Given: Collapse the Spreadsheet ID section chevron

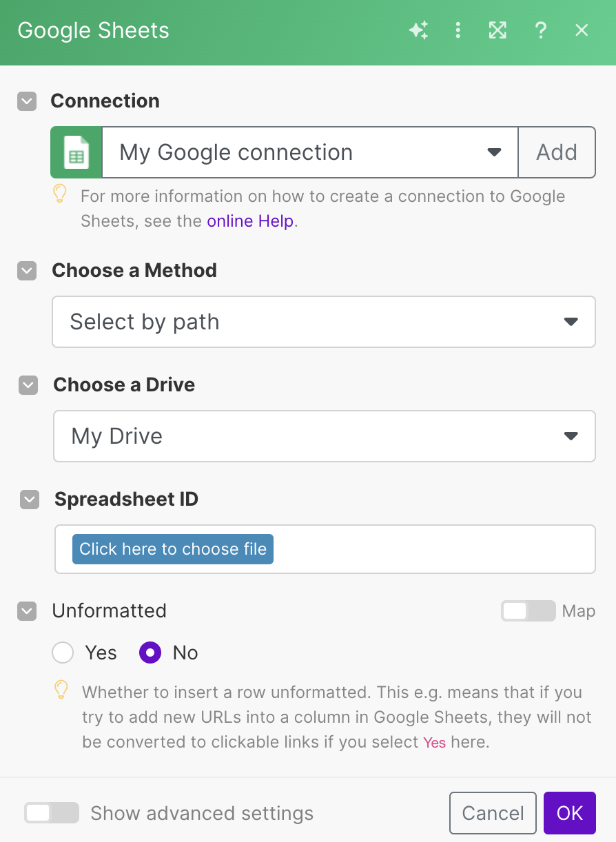Looking at the screenshot, I should click(x=30, y=500).
